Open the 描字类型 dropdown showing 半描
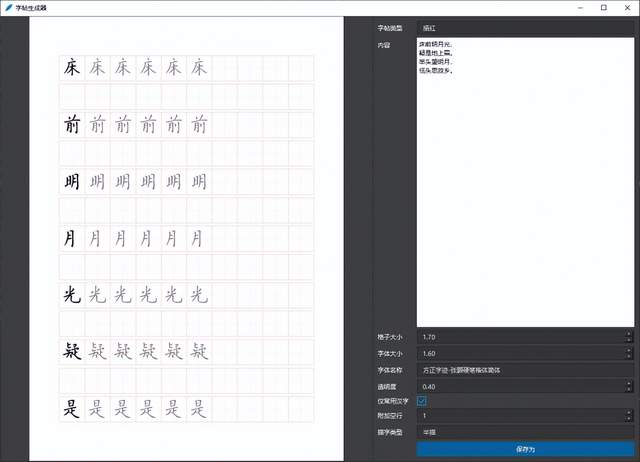 pos(525,432)
